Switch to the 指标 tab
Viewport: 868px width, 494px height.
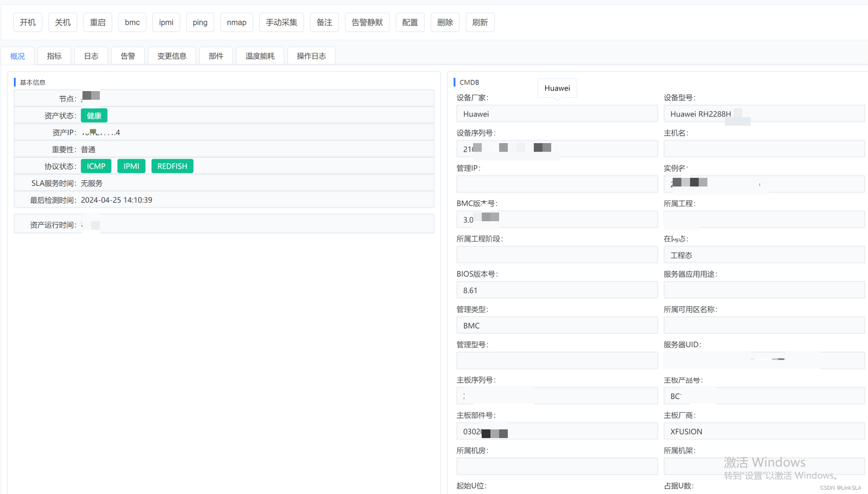[x=54, y=56]
